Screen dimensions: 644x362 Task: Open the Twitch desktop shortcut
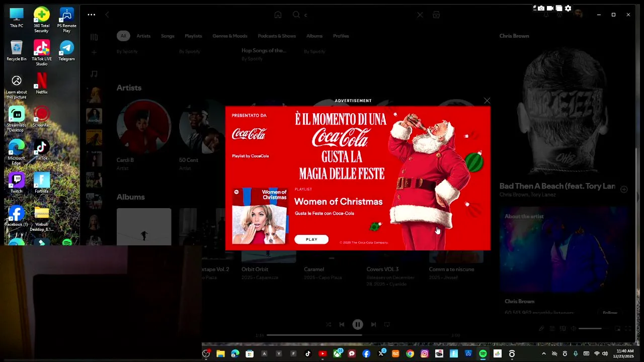pos(17,183)
